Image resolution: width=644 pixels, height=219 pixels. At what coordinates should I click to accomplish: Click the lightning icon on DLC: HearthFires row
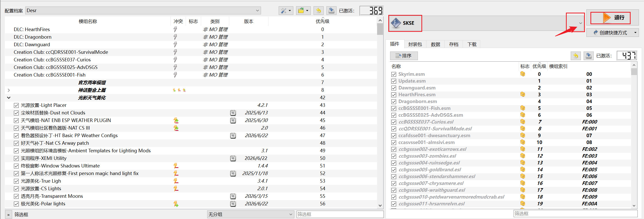coord(175,29)
